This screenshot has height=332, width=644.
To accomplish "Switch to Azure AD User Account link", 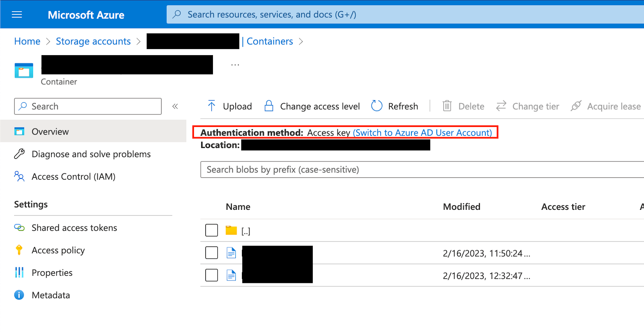I will (x=422, y=133).
